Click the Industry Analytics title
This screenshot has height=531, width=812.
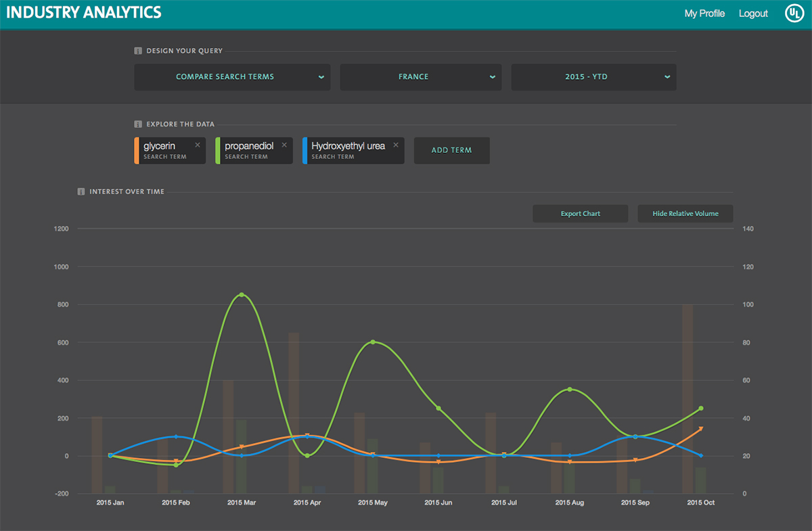pos(85,13)
